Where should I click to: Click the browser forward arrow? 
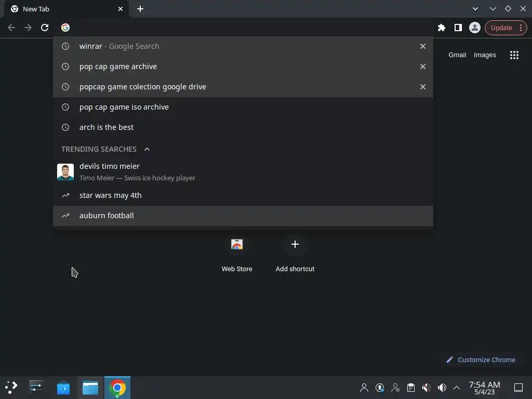pyautogui.click(x=28, y=28)
